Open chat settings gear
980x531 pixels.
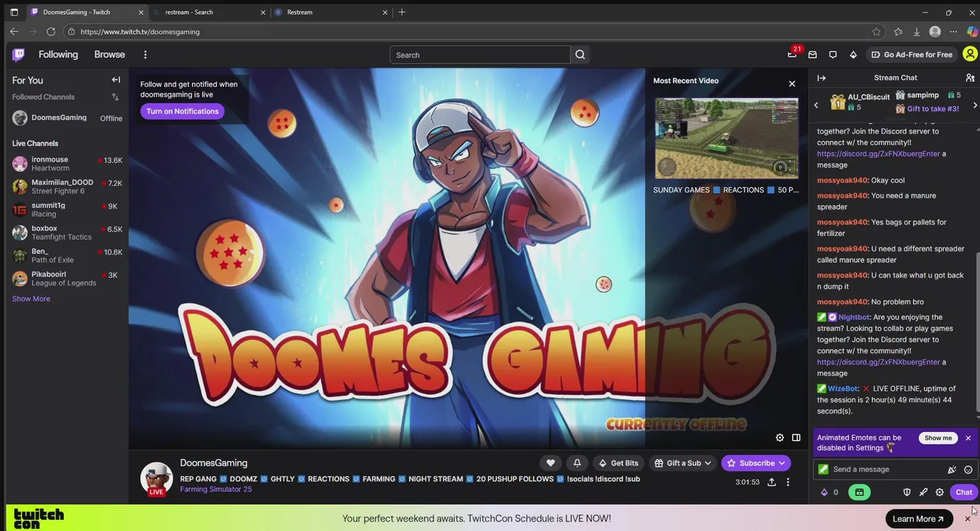point(939,492)
